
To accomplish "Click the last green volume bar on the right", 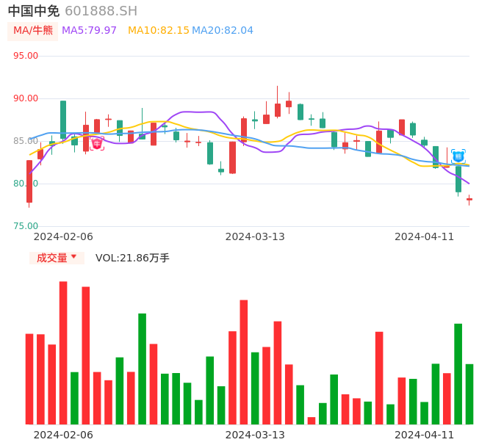I will [469, 394].
